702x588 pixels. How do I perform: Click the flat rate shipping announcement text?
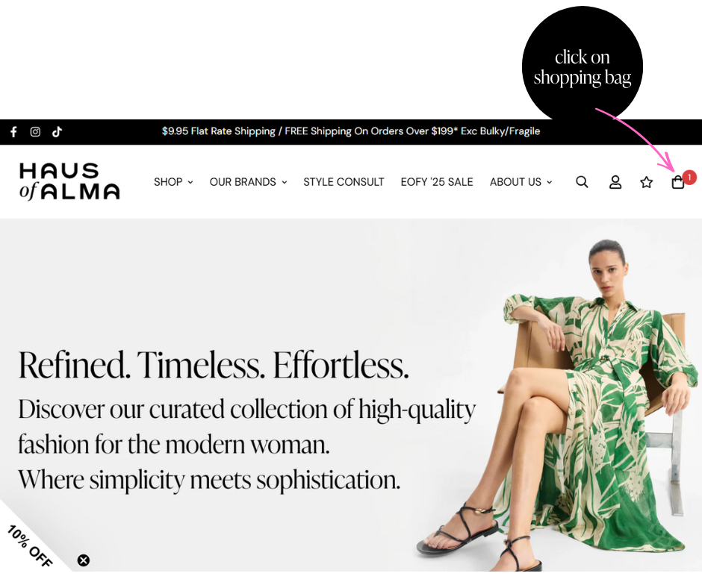pos(351,131)
